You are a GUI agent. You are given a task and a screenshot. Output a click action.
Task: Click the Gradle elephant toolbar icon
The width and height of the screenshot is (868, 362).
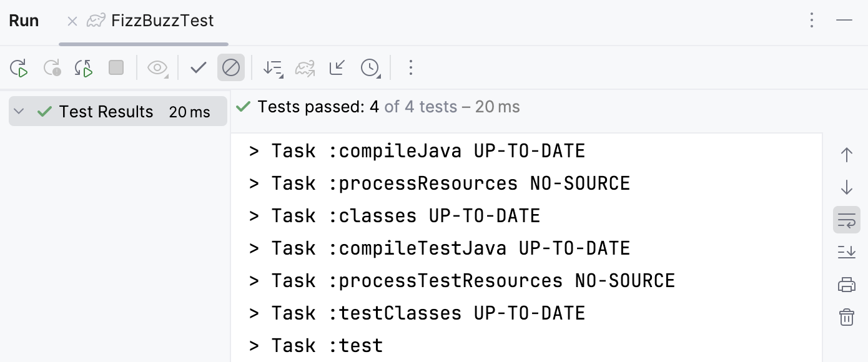[305, 67]
